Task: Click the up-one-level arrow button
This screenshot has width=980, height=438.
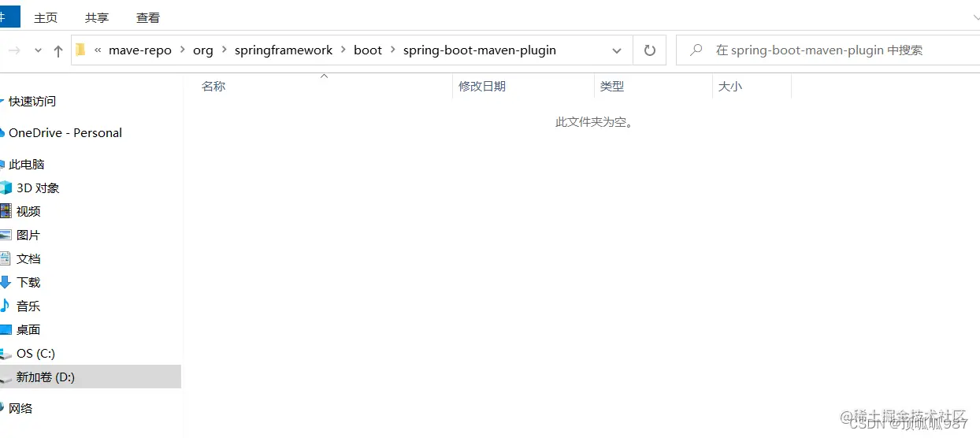Action: pyautogui.click(x=58, y=50)
